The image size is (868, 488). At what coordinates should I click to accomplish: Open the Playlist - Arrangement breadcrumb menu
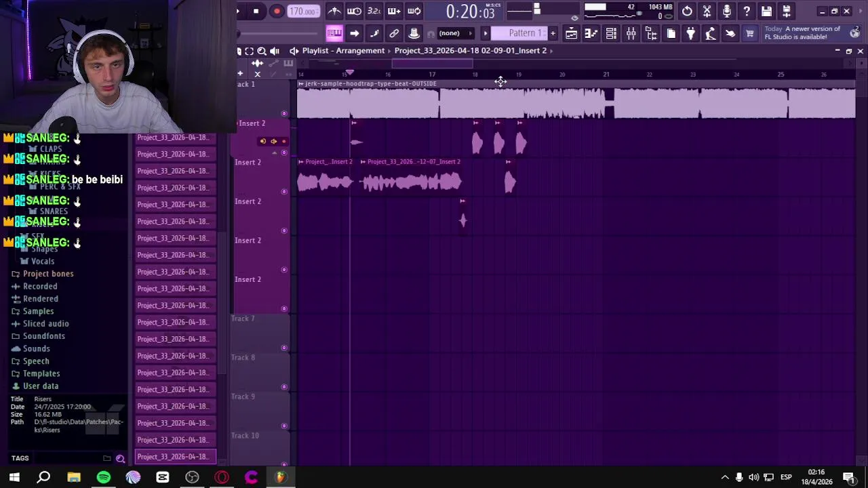tap(343, 51)
